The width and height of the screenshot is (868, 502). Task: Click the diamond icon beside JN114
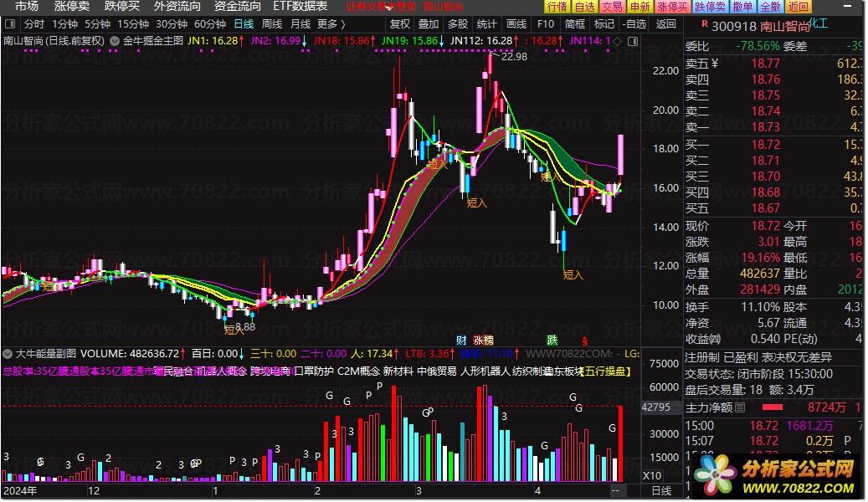[x=618, y=41]
